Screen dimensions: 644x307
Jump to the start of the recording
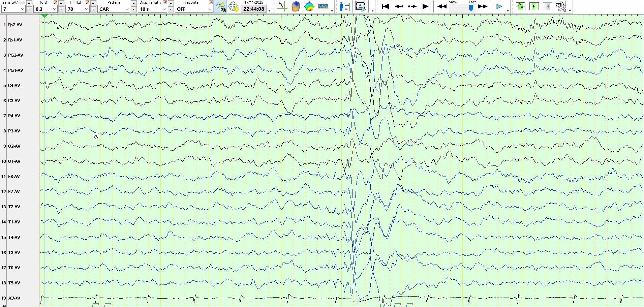385,6
